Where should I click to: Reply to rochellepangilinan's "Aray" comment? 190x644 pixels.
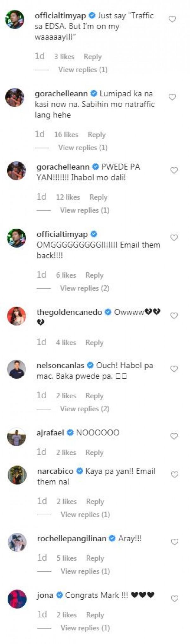click(95, 558)
